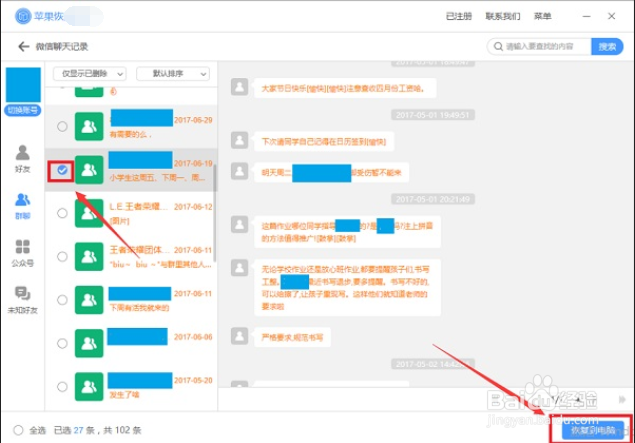Image resolution: width=635 pixels, height=443 pixels.
Task: Select radio for 王者荣耀团体 chat
Action: pyautogui.click(x=62, y=256)
